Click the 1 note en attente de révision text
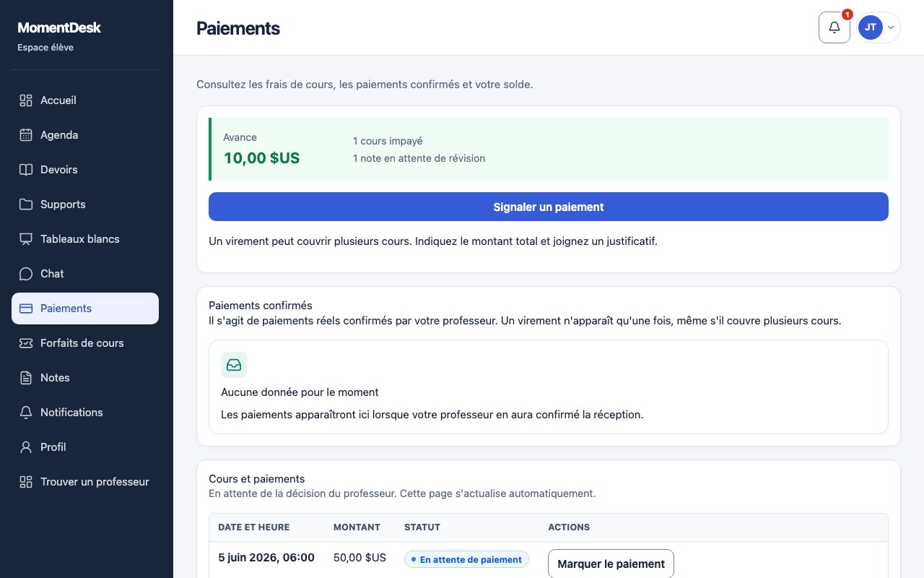The image size is (924, 578). click(419, 158)
